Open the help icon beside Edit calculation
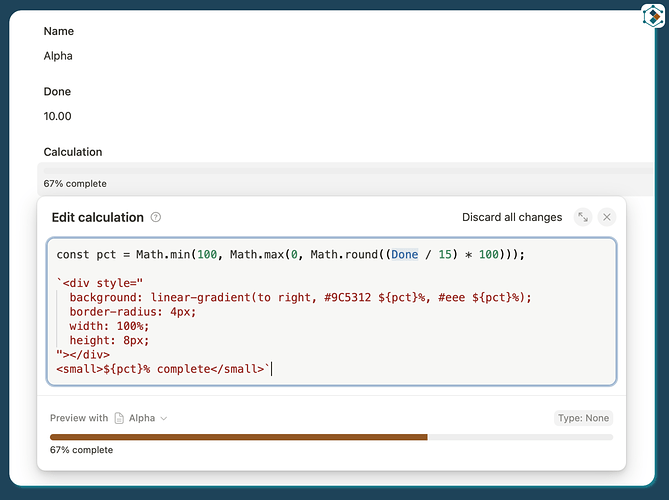This screenshot has height=500, width=669. pyautogui.click(x=156, y=217)
